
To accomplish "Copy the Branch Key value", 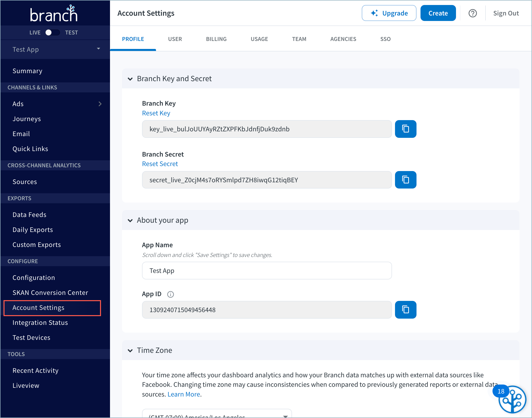I will pyautogui.click(x=405, y=129).
